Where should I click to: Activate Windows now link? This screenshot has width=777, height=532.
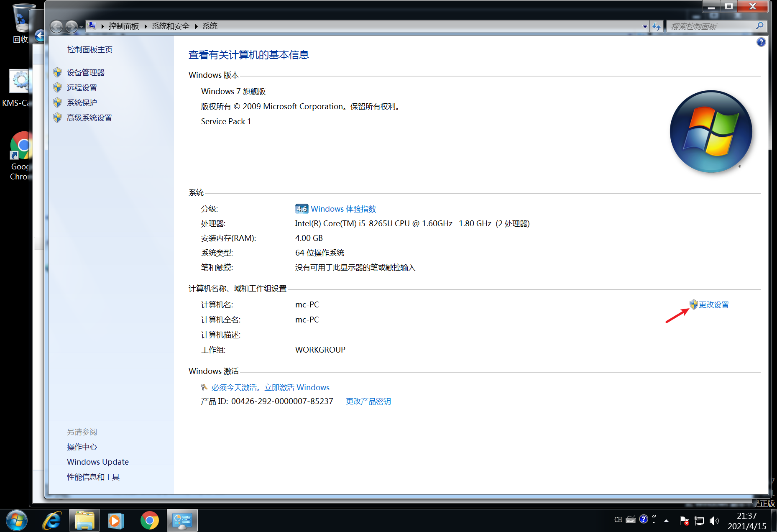pos(271,387)
